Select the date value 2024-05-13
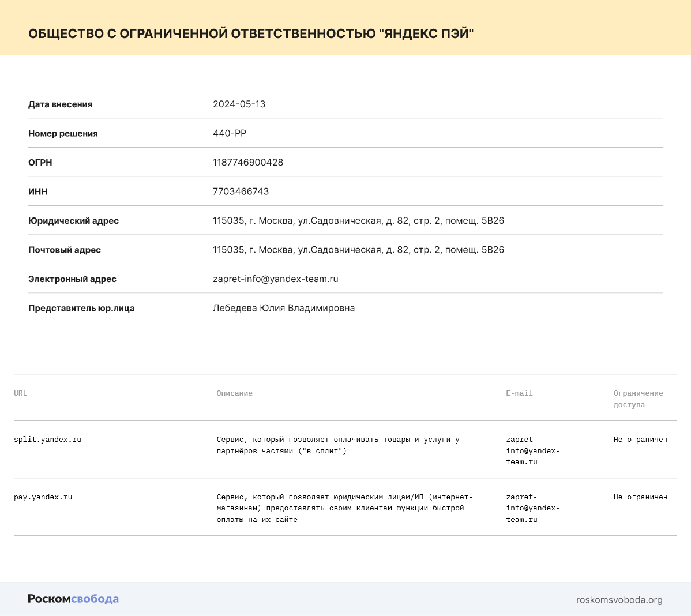 (x=239, y=104)
